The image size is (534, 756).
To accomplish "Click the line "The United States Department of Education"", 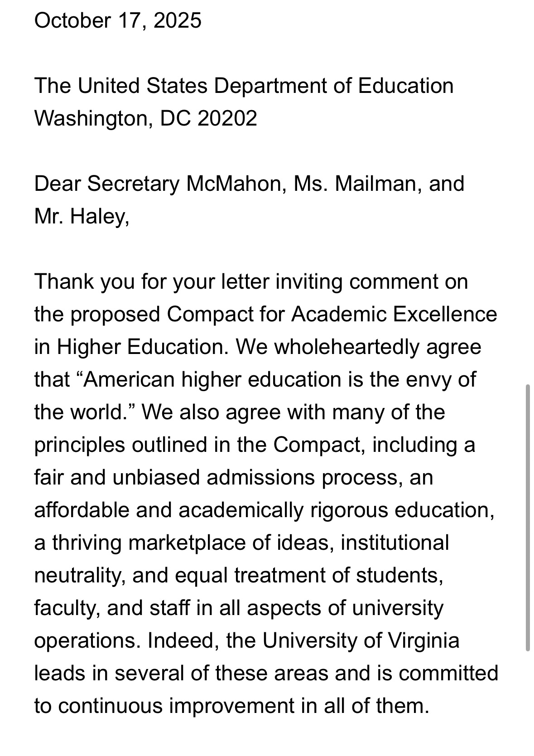I will tap(244, 86).
